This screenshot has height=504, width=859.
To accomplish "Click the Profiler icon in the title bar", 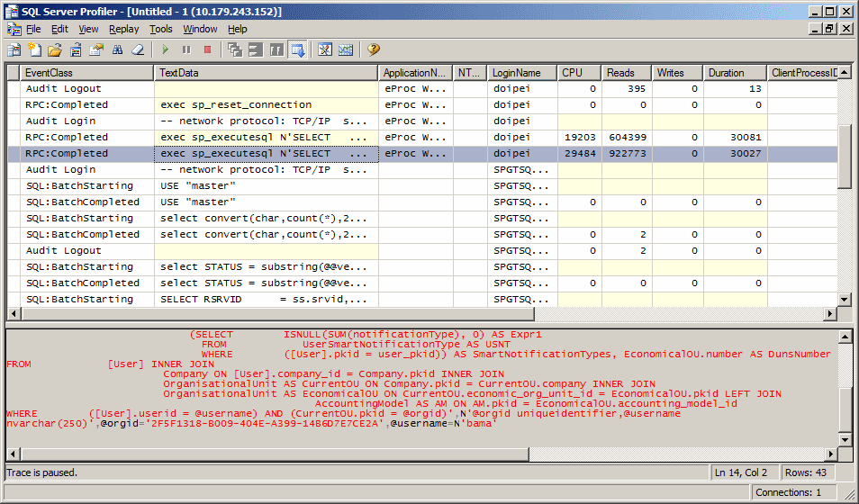I will click(11, 12).
